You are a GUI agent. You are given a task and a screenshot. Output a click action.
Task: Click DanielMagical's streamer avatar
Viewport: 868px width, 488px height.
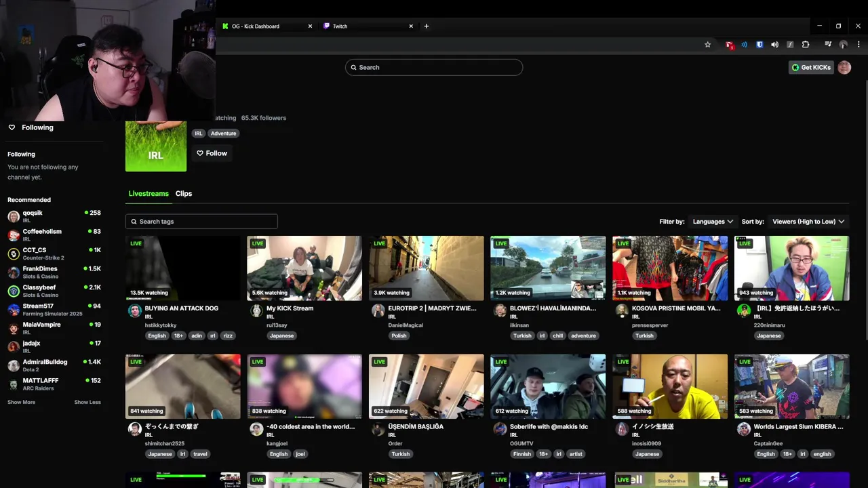[378, 311]
